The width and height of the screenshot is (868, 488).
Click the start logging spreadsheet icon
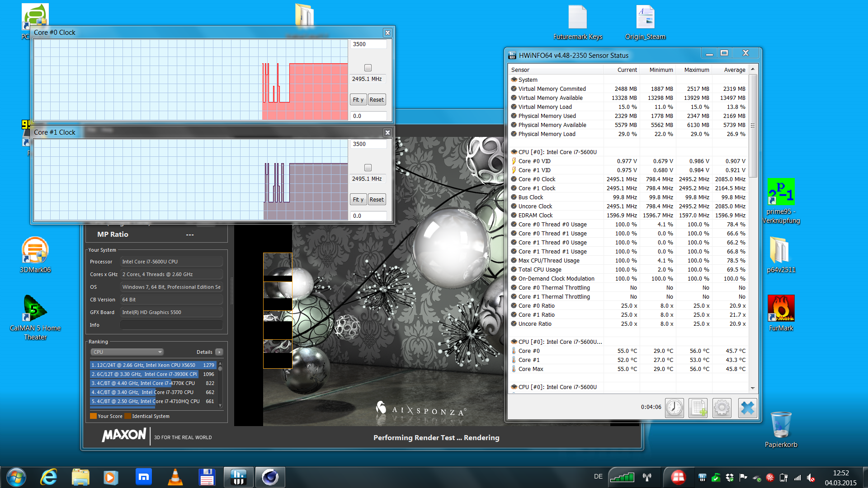(x=698, y=408)
